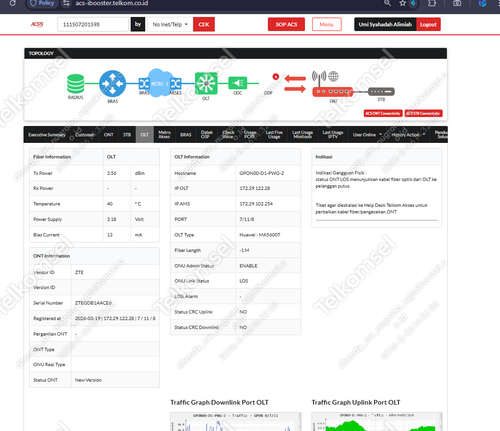Switch to the ONT tab
This screenshot has width=500, height=431.
pyautogui.click(x=108, y=135)
